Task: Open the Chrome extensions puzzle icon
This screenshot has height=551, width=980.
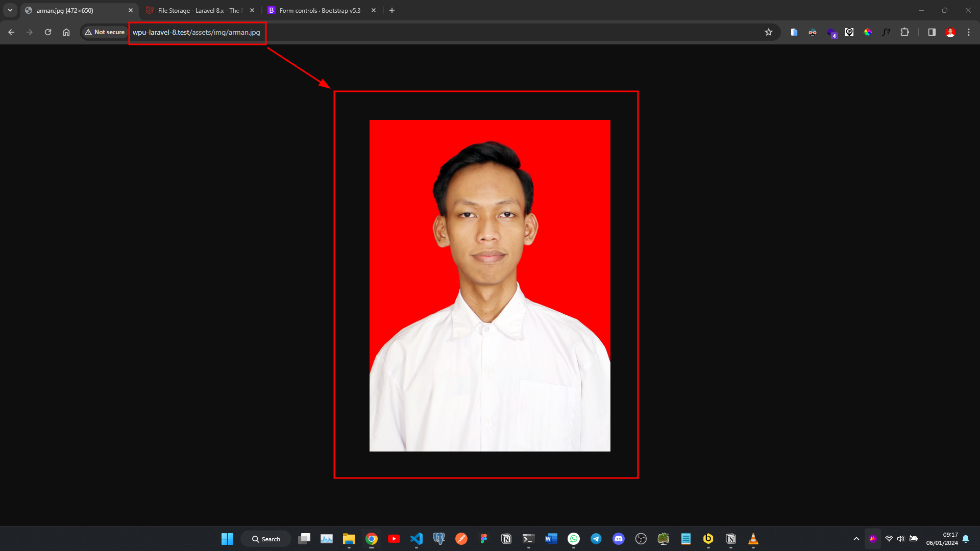Action: tap(905, 32)
